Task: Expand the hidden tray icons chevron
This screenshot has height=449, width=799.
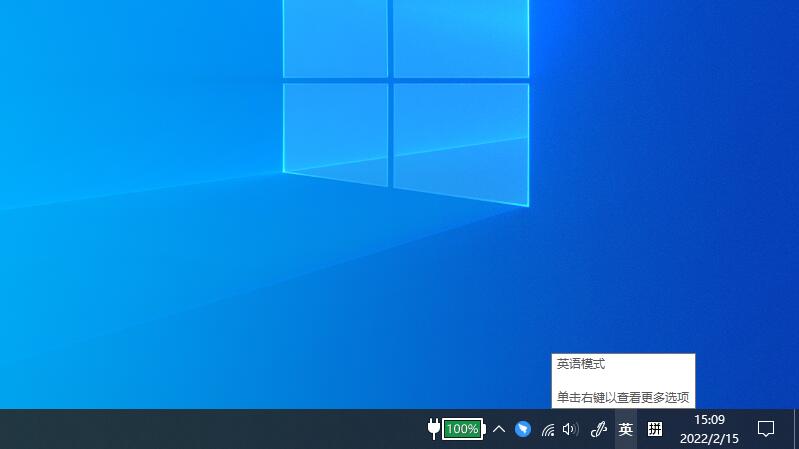Action: tap(499, 429)
